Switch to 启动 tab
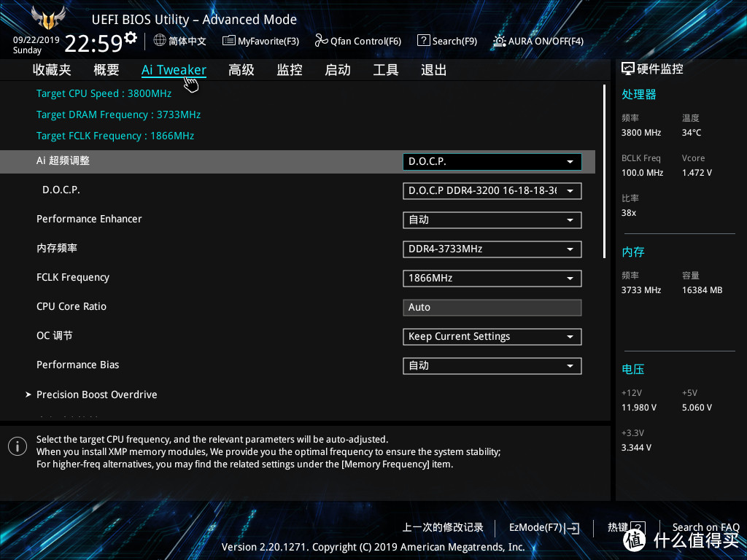 click(x=338, y=70)
